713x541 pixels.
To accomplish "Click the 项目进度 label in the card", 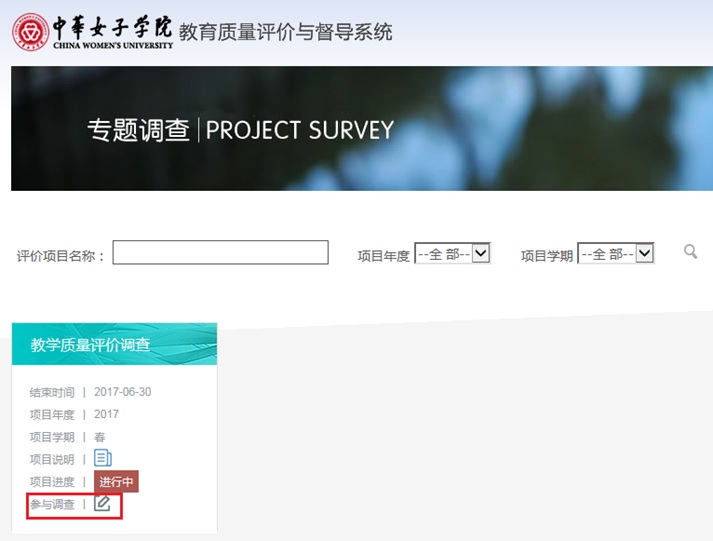I will pos(52,482).
